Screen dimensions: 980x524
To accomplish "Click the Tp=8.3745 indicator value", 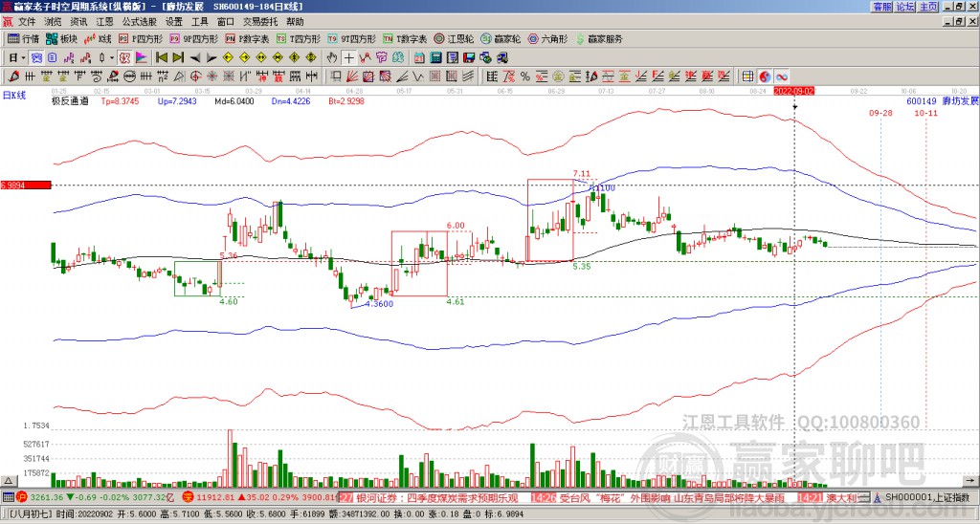I will pyautogui.click(x=120, y=100).
